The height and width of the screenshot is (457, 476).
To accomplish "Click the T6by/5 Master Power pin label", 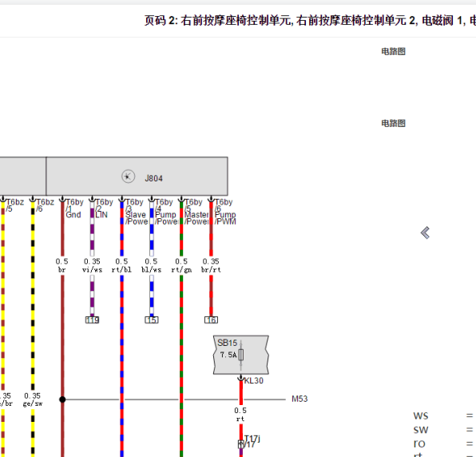I will (196, 212).
